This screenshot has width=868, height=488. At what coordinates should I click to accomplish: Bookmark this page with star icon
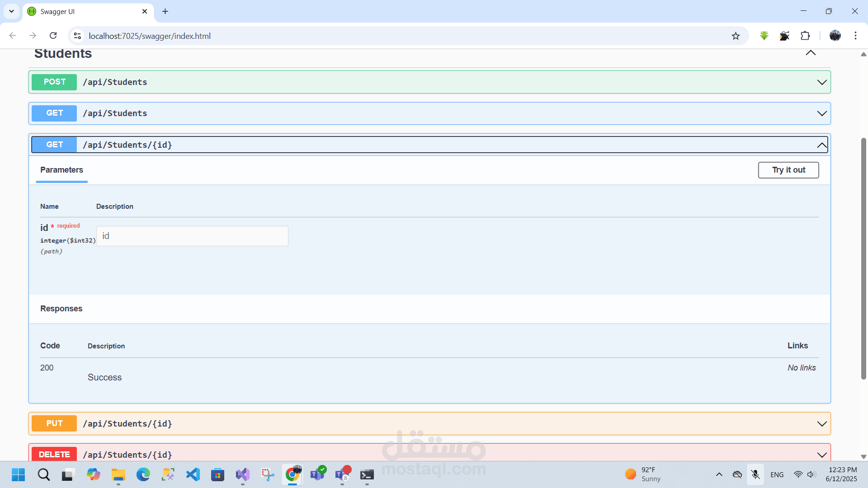point(736,36)
